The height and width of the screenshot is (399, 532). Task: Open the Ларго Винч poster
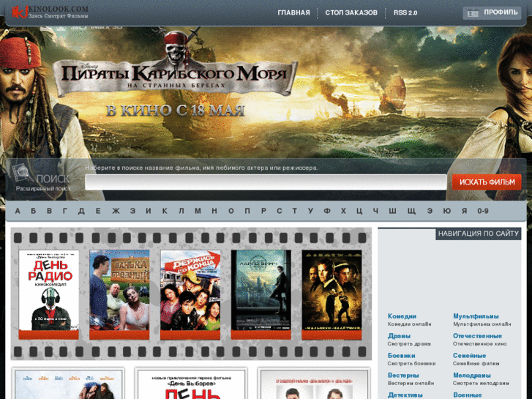pyautogui.click(x=261, y=294)
